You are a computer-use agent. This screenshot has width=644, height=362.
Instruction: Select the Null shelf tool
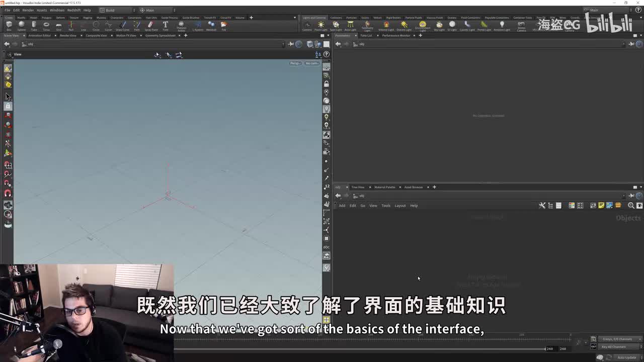pos(71,26)
